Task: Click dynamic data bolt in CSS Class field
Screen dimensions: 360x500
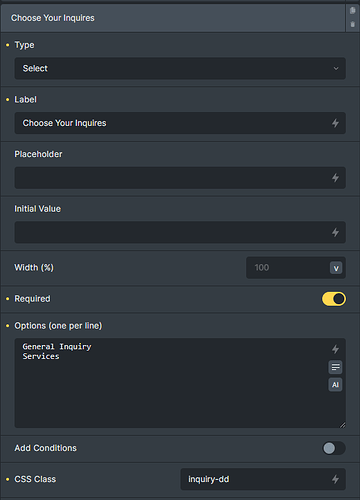Action: 335,479
